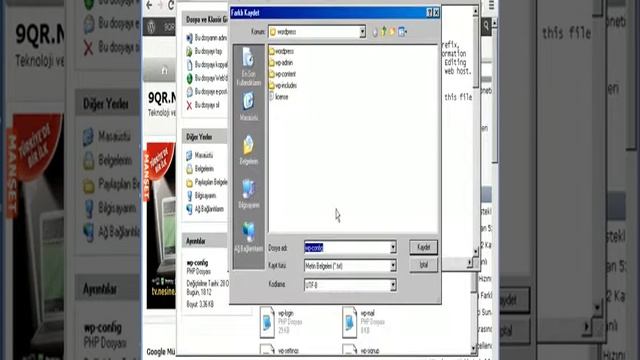Collapse Dosya ve Klasör Görevleri header

tap(205, 20)
